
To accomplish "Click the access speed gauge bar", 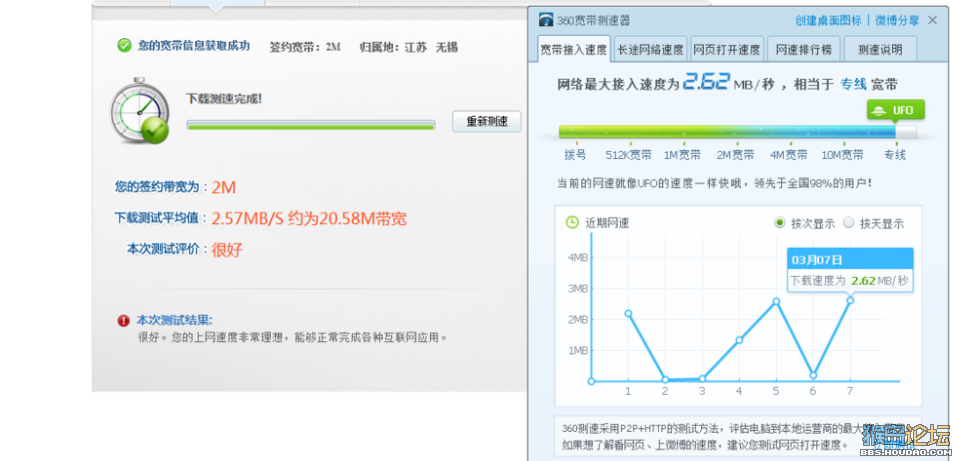I will (x=737, y=132).
